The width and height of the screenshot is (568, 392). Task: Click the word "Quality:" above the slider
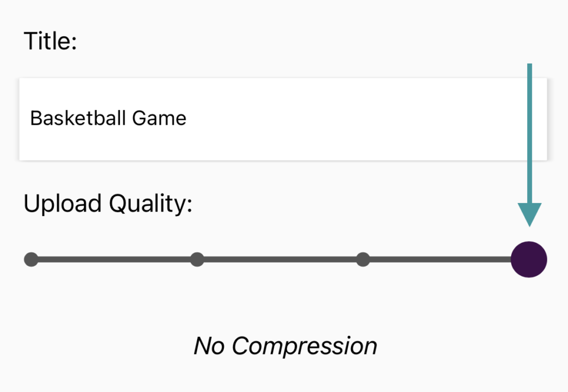(x=151, y=204)
